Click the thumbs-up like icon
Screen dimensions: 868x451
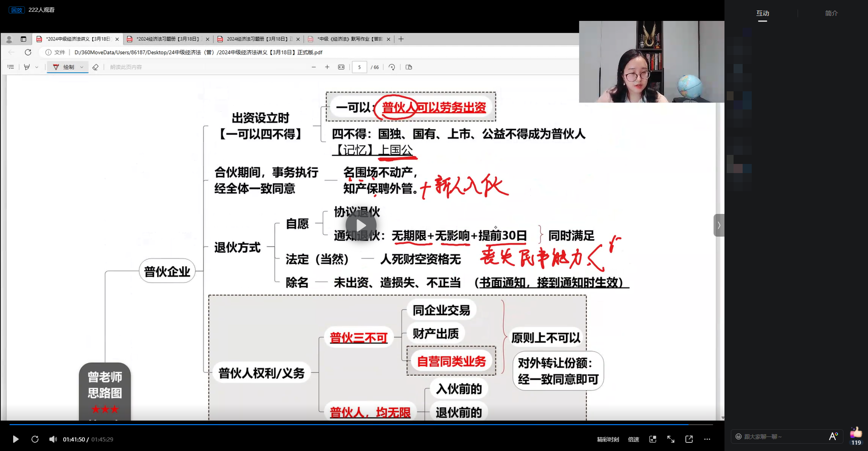856,433
